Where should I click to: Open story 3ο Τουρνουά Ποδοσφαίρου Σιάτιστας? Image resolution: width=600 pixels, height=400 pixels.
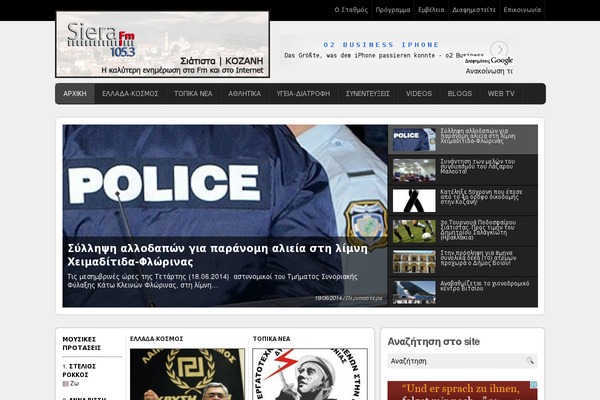pyautogui.click(x=478, y=230)
